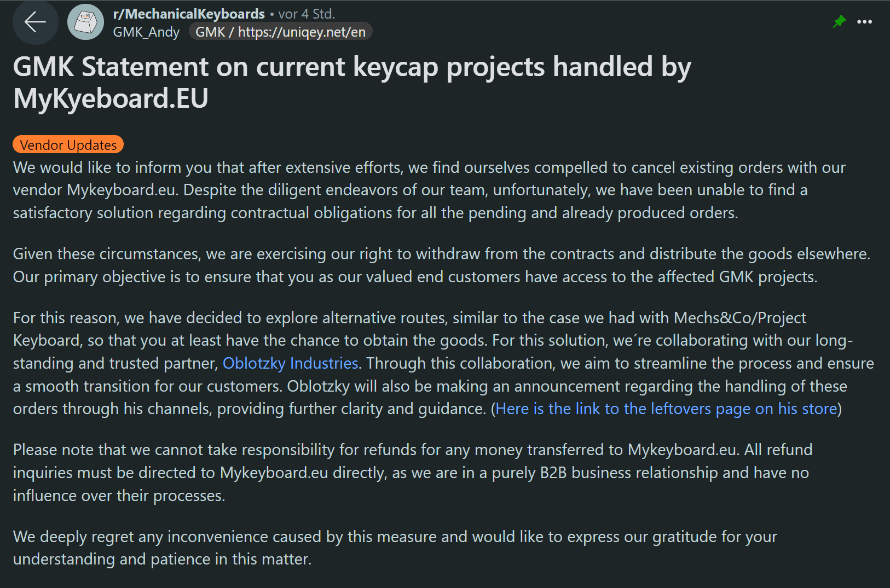This screenshot has height=588, width=890.
Task: Click the 'vor 4 Std.' timestamp
Action: (307, 14)
